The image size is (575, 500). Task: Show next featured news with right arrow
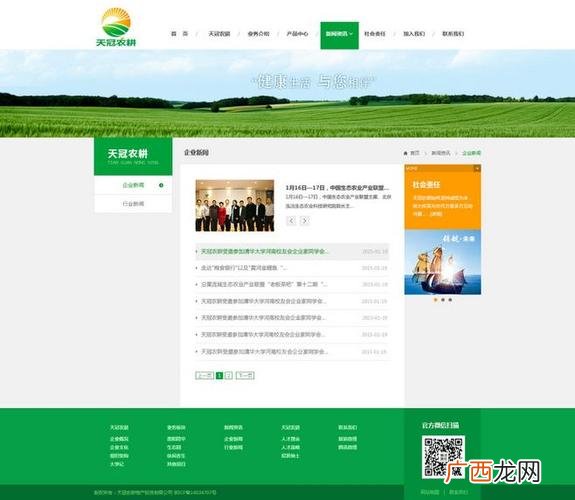click(305, 220)
